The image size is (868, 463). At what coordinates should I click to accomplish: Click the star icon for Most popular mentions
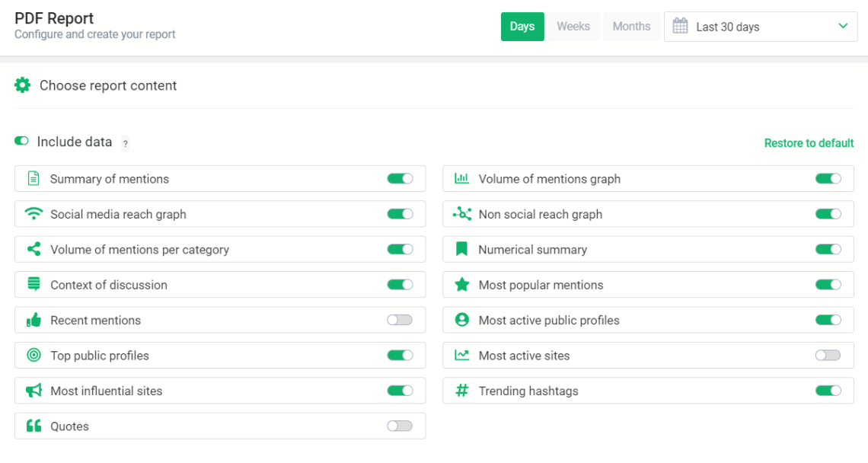[x=461, y=285]
